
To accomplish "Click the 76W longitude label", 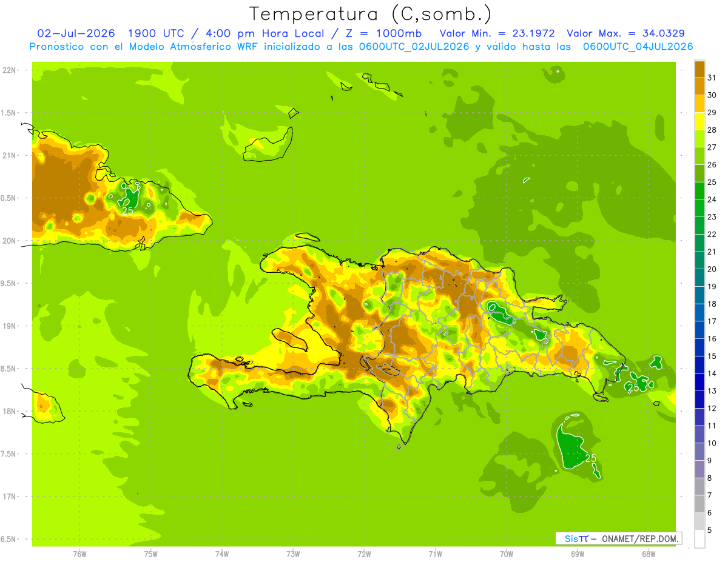I will pos(79,554).
